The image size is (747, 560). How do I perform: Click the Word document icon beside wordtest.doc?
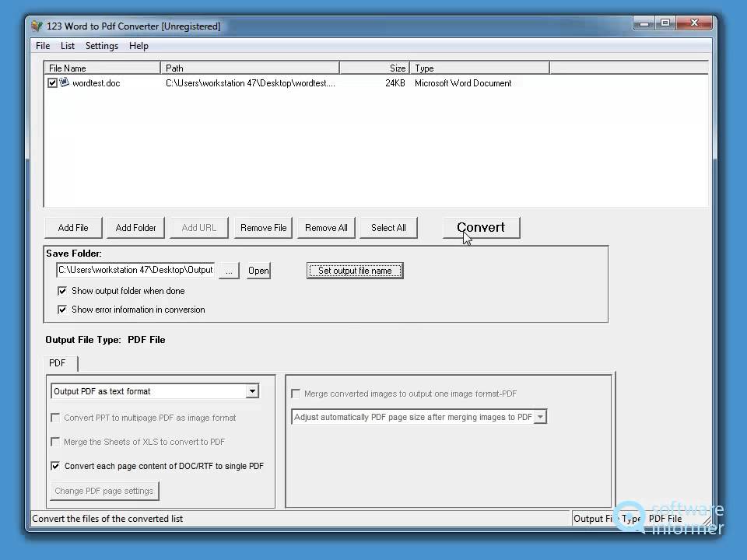(x=65, y=82)
